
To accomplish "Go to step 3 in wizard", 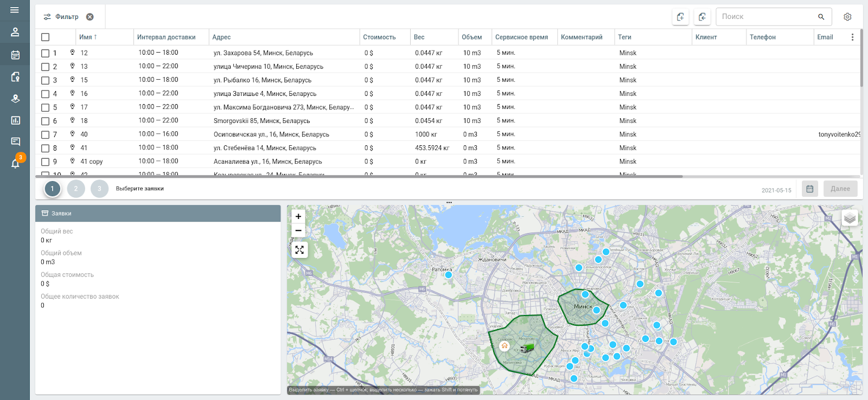I will pyautogui.click(x=99, y=189).
